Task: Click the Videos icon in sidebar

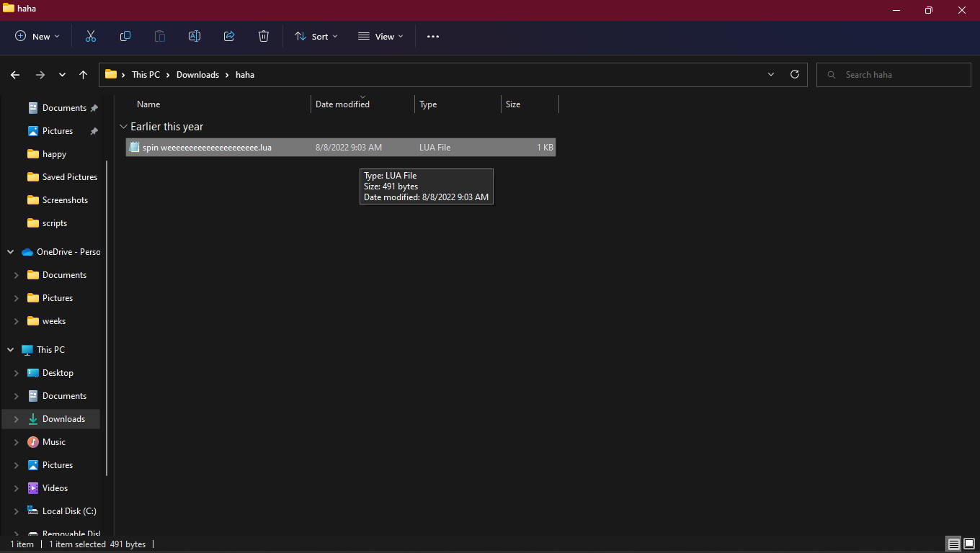Action: pyautogui.click(x=33, y=488)
